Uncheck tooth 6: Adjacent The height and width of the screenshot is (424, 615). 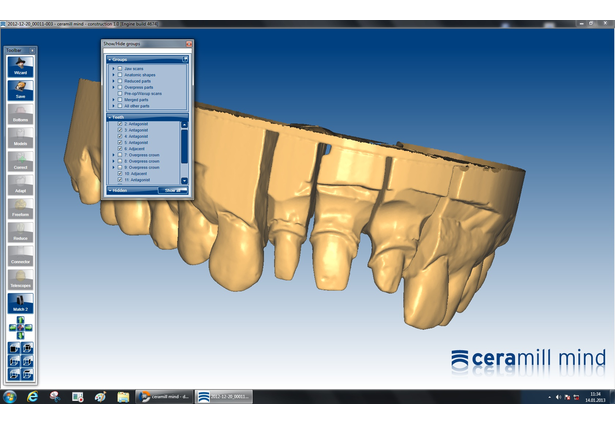pos(120,149)
